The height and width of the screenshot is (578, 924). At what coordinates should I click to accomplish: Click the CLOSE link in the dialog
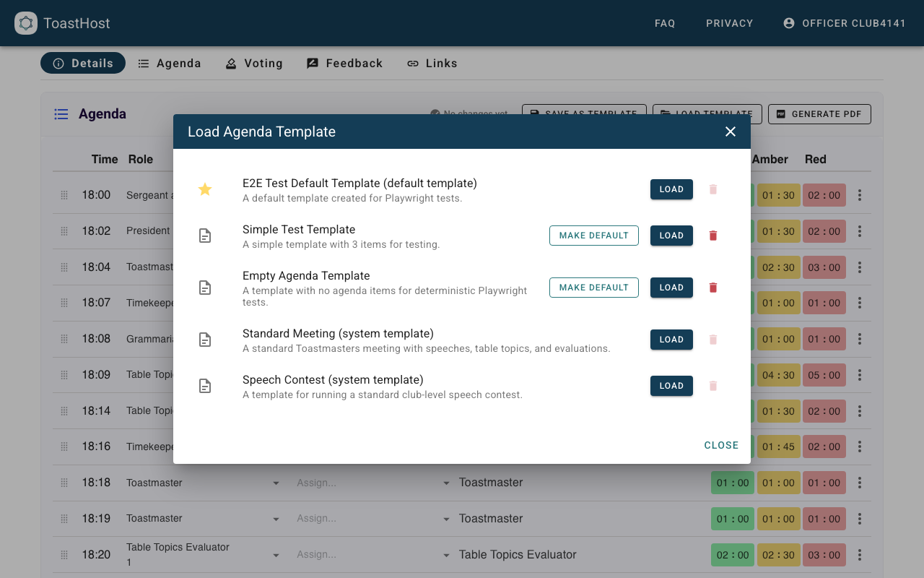[x=721, y=445]
